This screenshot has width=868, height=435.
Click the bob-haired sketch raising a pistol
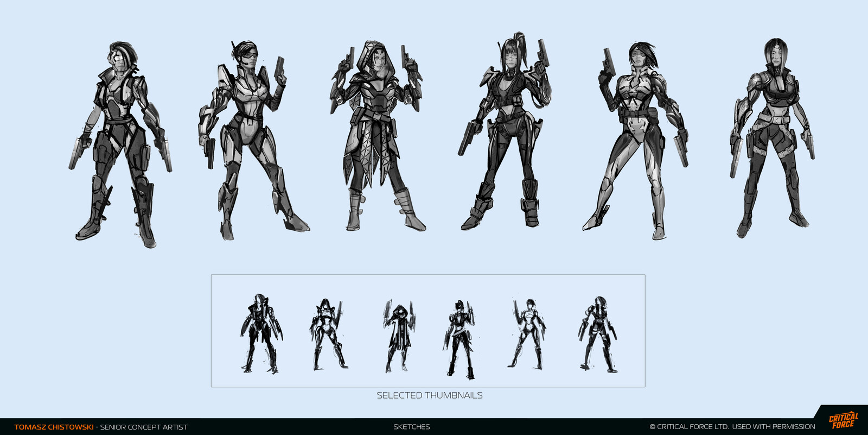pyautogui.click(x=636, y=140)
